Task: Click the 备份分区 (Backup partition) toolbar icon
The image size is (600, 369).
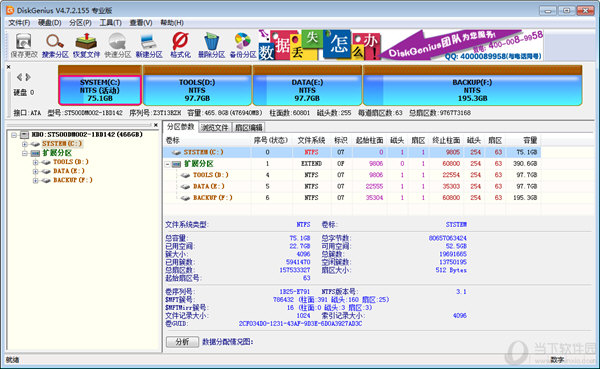Action: (x=243, y=46)
